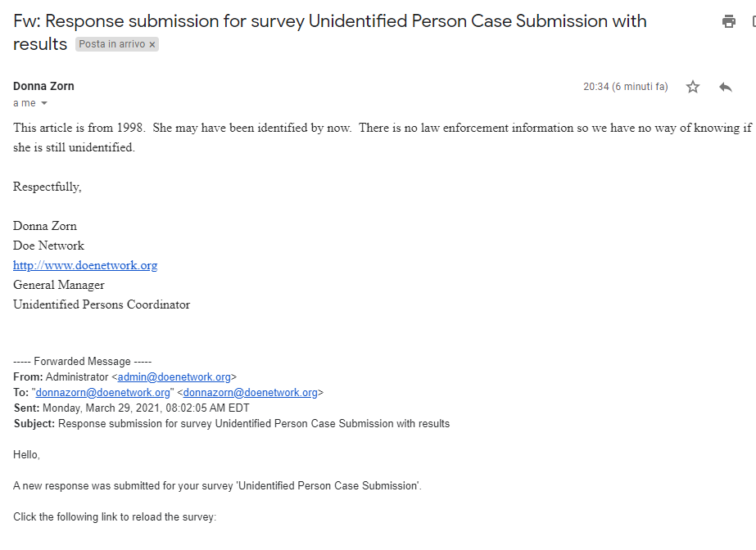The width and height of the screenshot is (756, 550).
Task: Open the email in a new window
Action: (x=753, y=22)
